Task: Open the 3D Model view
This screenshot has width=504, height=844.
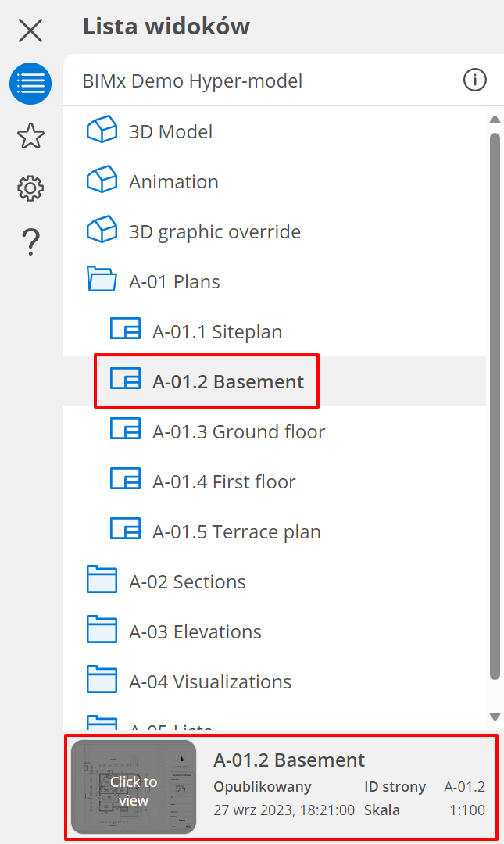Action: pos(170,131)
